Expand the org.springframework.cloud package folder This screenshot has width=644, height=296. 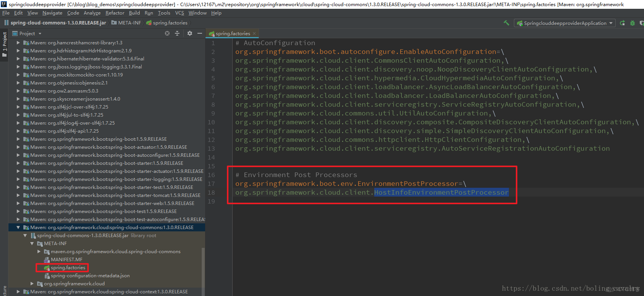[x=33, y=284]
